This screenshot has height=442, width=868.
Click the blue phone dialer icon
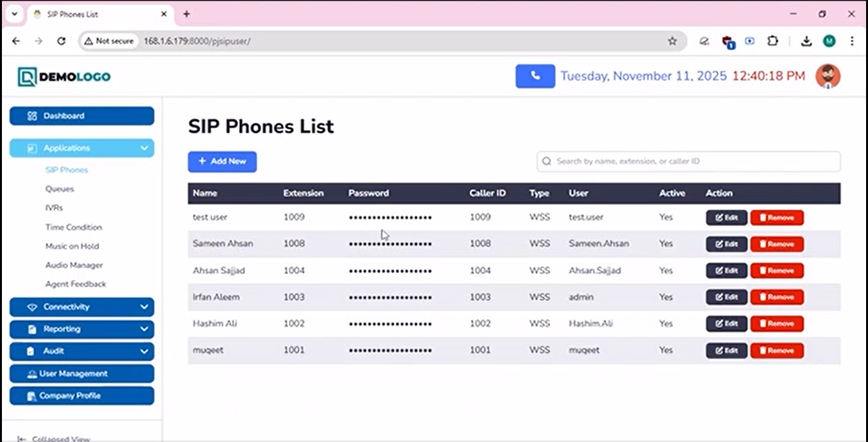[535, 76]
